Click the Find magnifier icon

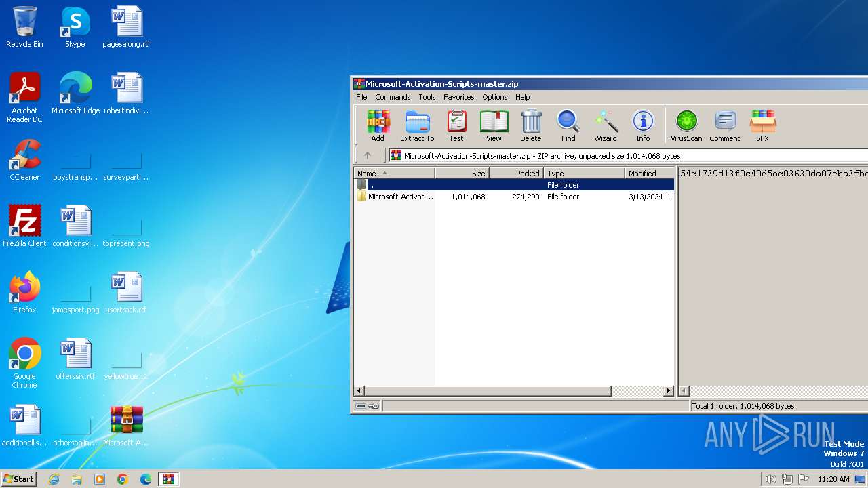568,126
